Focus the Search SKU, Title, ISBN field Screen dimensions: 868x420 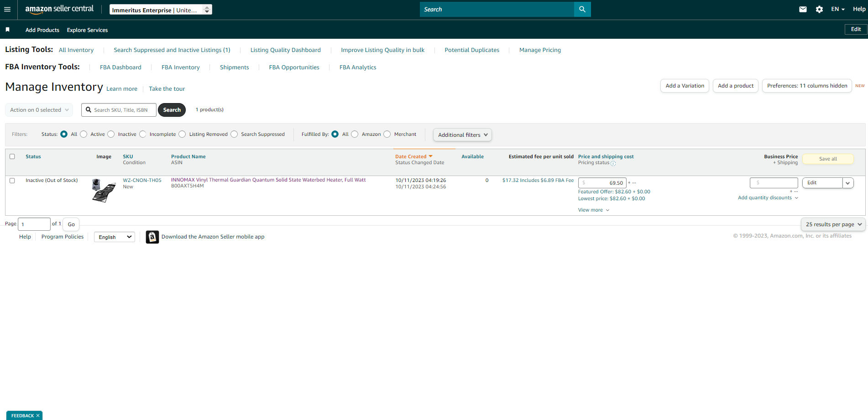pyautogui.click(x=119, y=110)
